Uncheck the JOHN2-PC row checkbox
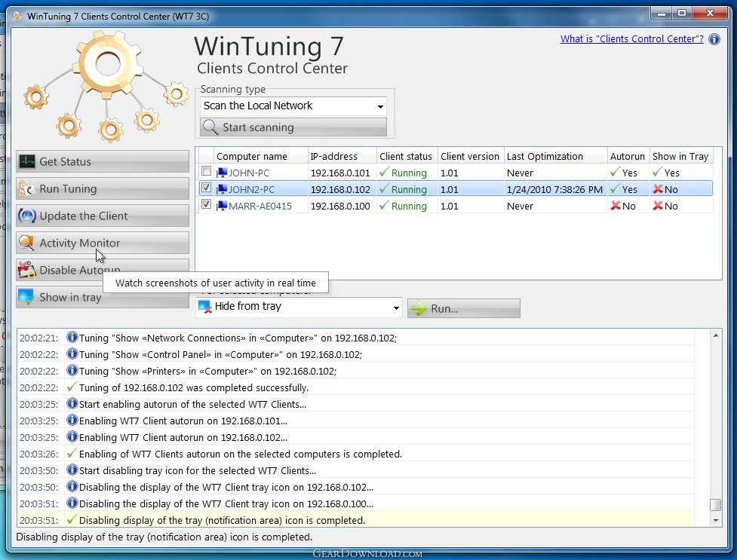This screenshot has height=560, width=737. point(206,188)
